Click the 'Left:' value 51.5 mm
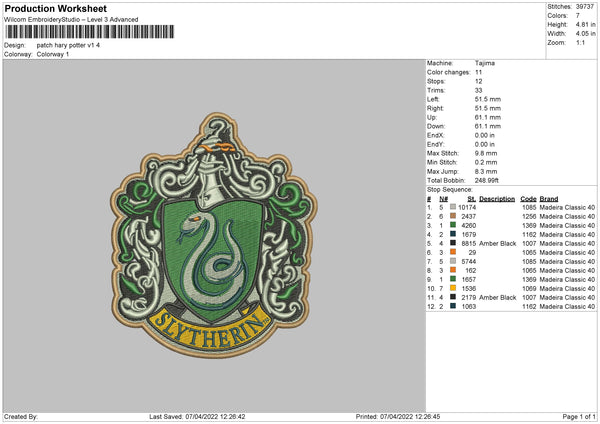This screenshot has width=600, height=424. tap(488, 99)
